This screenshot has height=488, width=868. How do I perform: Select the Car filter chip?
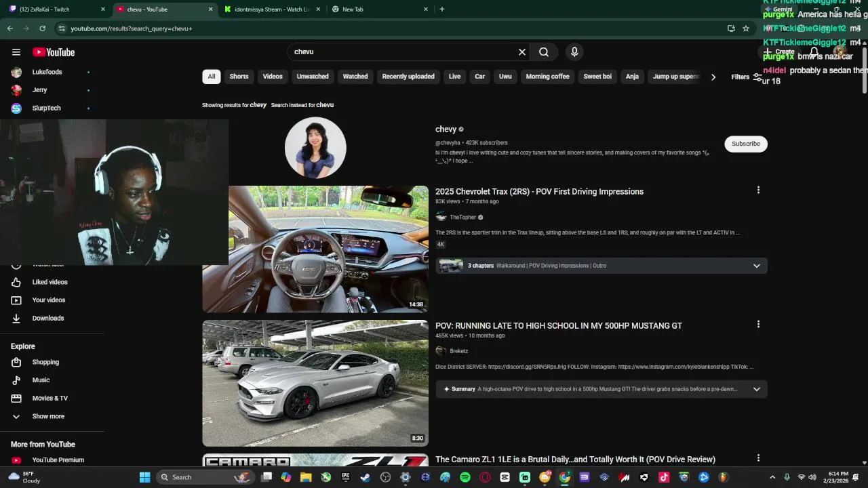coord(480,77)
